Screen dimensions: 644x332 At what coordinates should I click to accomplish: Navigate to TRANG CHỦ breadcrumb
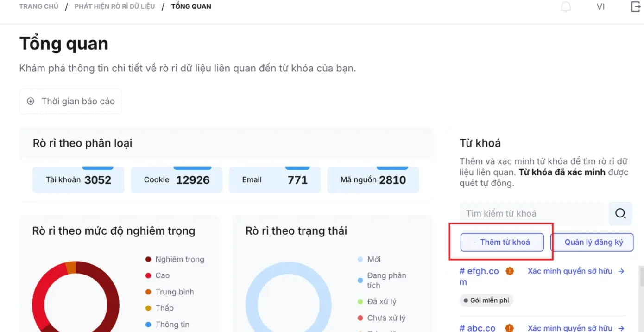(38, 6)
